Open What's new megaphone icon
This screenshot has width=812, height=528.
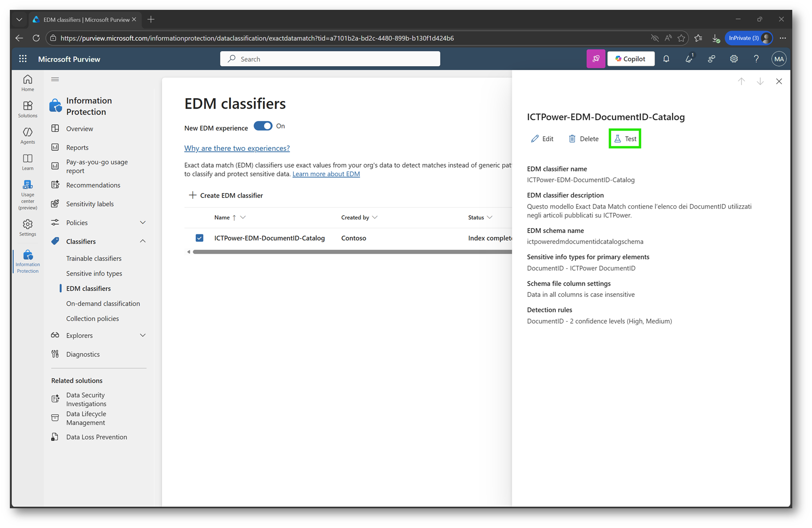pyautogui.click(x=689, y=59)
